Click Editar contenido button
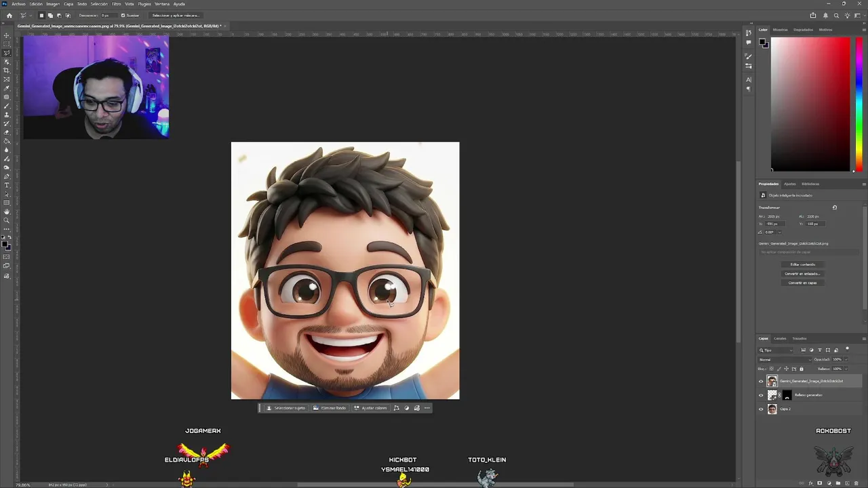Image resolution: width=868 pixels, height=488 pixels. click(x=802, y=264)
